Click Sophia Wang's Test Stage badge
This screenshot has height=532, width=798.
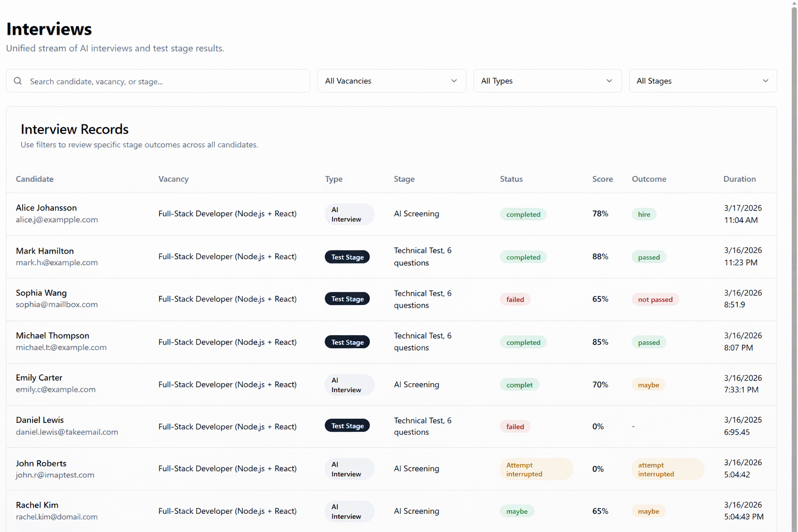coord(347,299)
